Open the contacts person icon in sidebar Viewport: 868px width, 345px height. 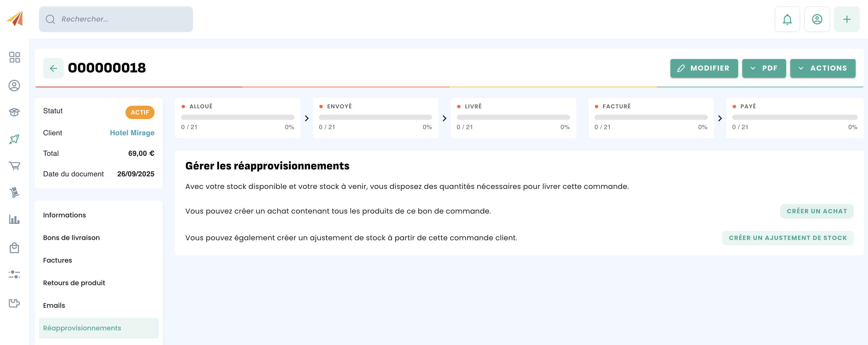pyautogui.click(x=14, y=85)
